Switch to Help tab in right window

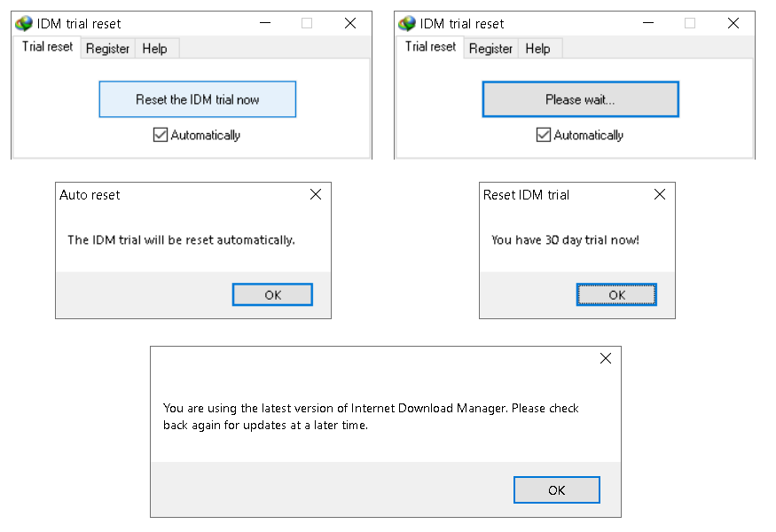(537, 49)
